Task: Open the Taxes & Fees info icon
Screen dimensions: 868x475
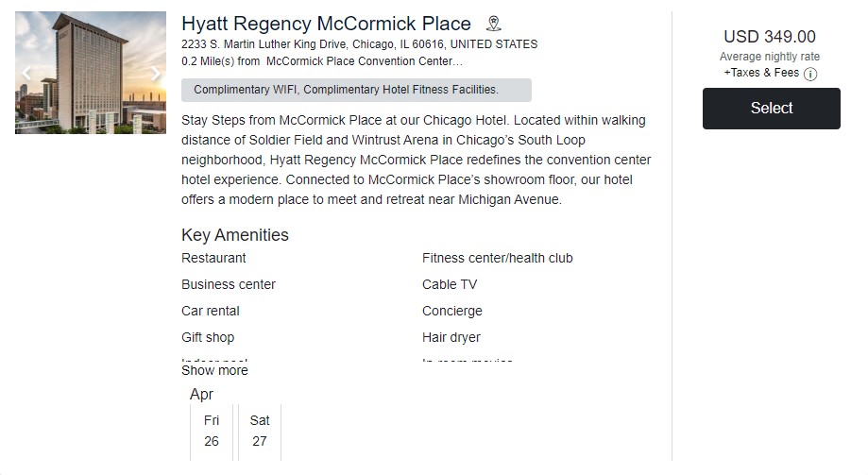Action: pos(810,74)
